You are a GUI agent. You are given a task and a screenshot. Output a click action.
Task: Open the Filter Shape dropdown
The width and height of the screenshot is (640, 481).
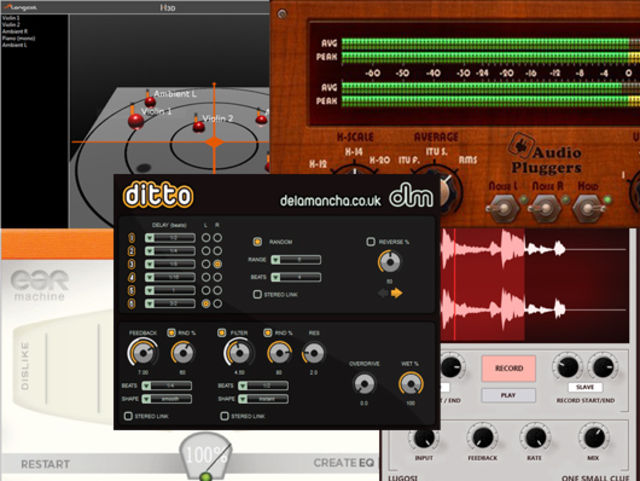point(263,399)
